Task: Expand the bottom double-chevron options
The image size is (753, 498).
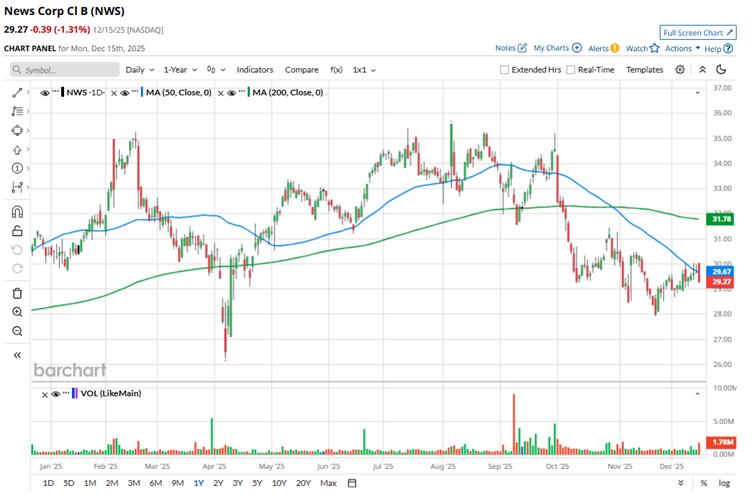Action: pos(680,483)
